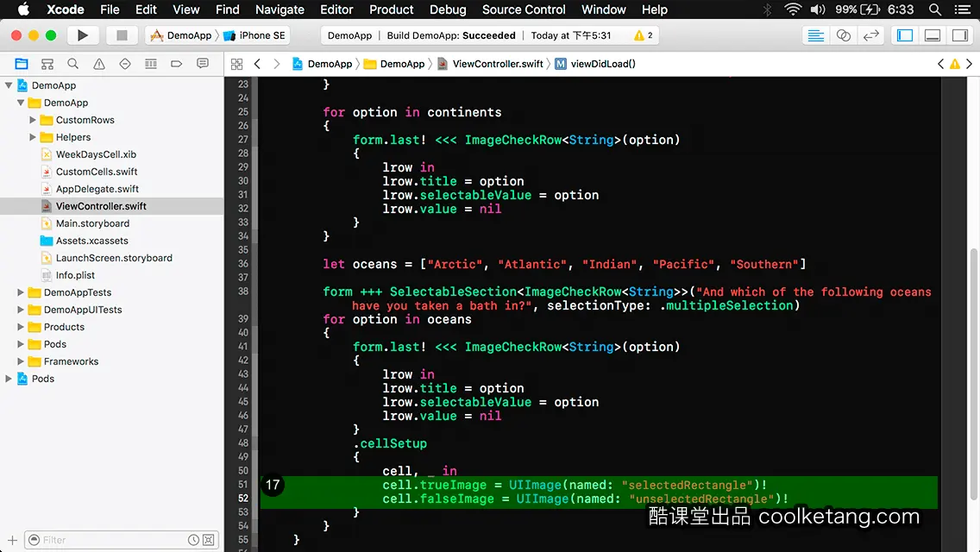Switch to Standard editor
Viewport: 980px width, 552px height.
[x=815, y=35]
